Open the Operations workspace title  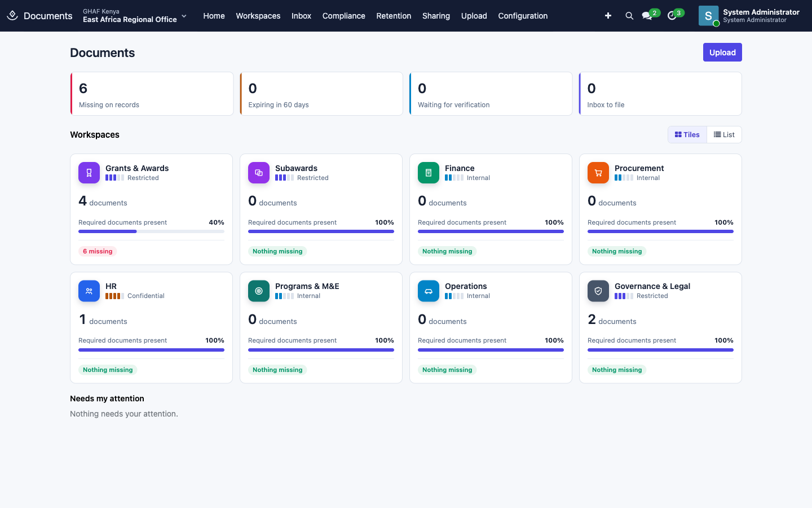point(466,286)
